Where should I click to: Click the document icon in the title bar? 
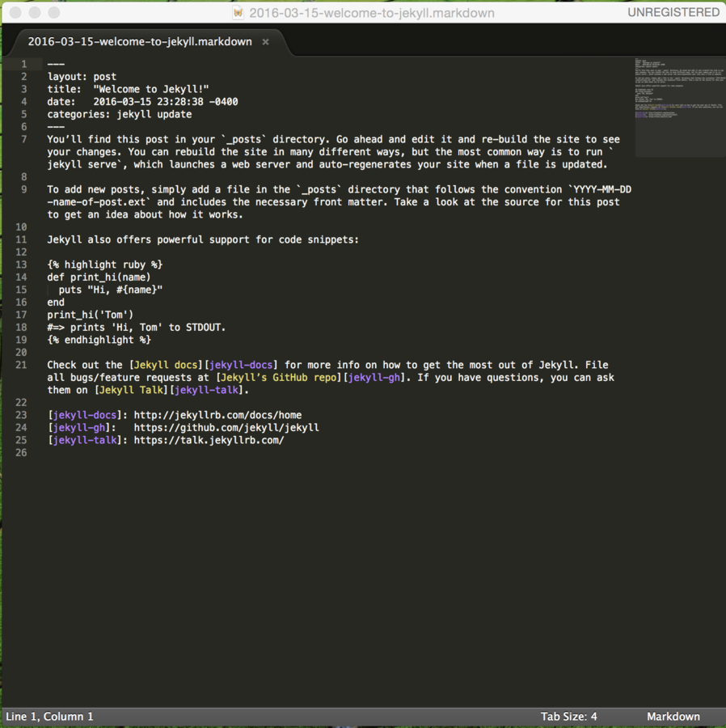[238, 12]
